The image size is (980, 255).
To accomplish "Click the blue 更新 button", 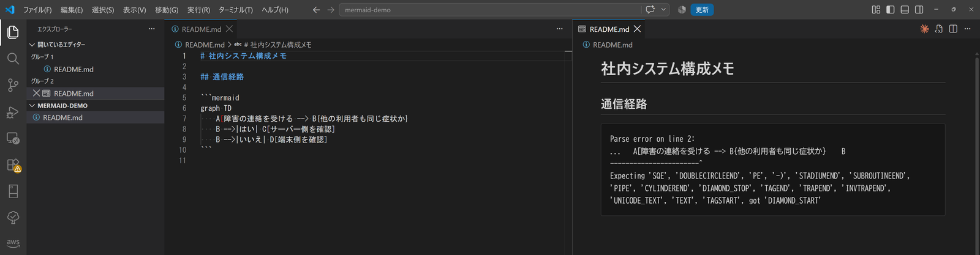I will [702, 10].
